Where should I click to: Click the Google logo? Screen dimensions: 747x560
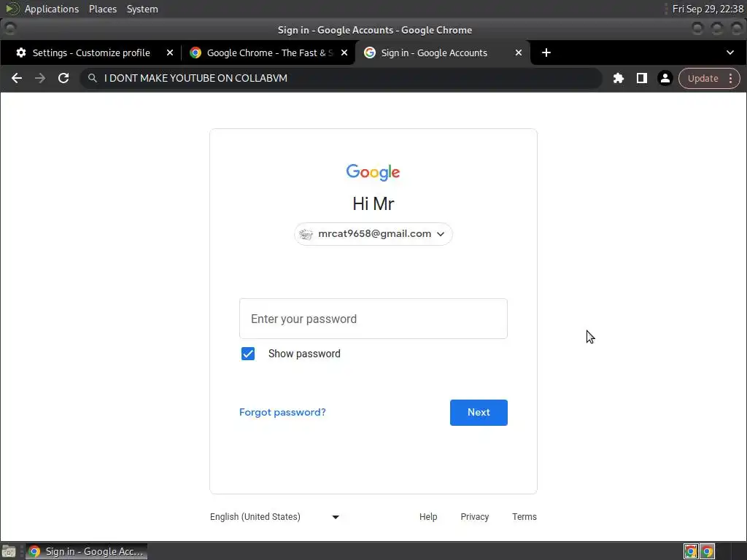pyautogui.click(x=373, y=172)
